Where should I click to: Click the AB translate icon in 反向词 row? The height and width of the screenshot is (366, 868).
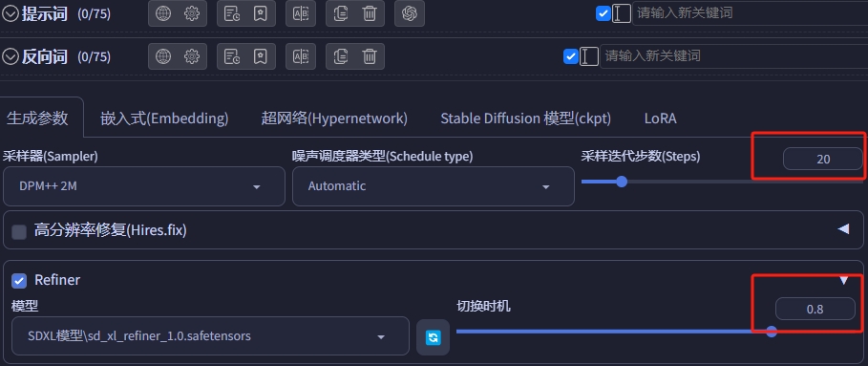(x=301, y=56)
